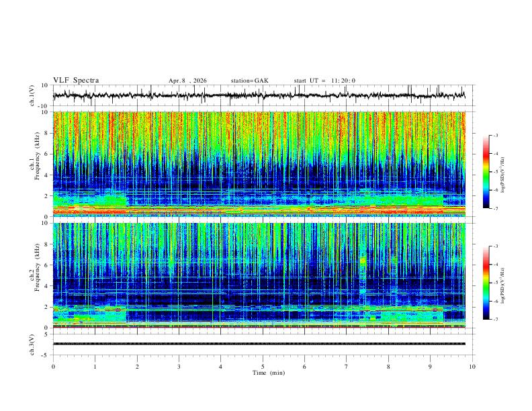The image size is (532, 411).
Task: Click the "2" kHz tick on the ch.2 frequency axis
Action: pos(47,307)
